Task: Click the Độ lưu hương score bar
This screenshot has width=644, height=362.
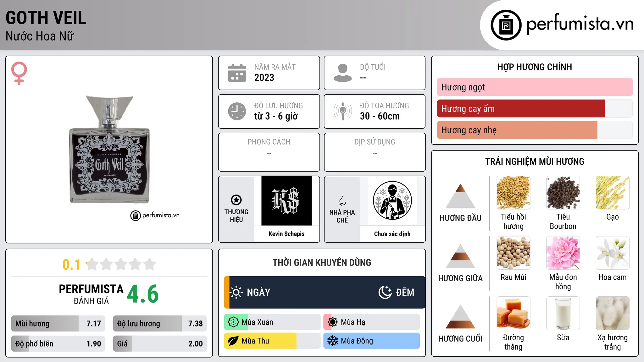Action: pos(160,323)
